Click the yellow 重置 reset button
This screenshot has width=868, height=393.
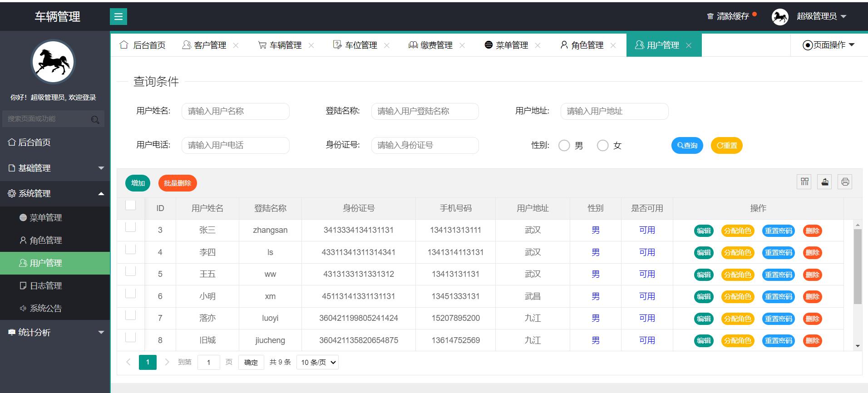tap(726, 145)
